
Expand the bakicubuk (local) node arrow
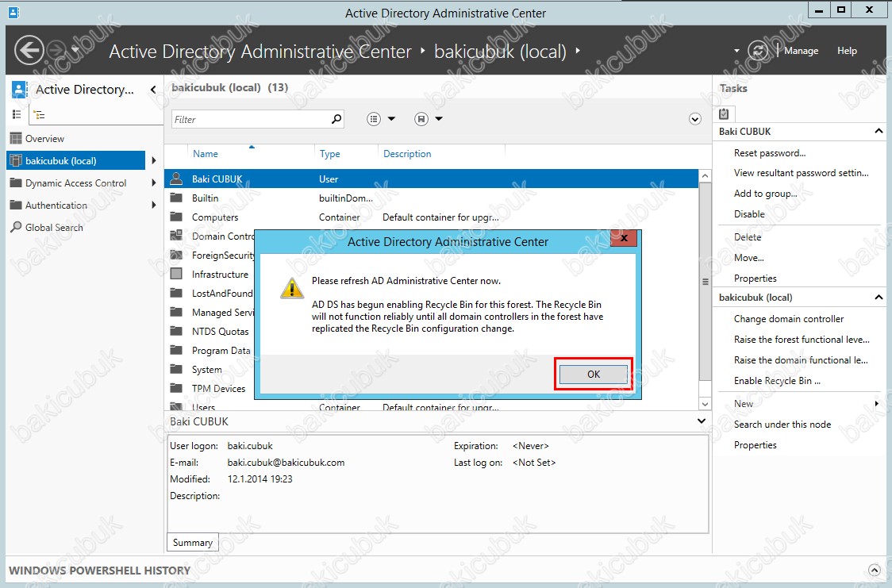[x=154, y=160]
